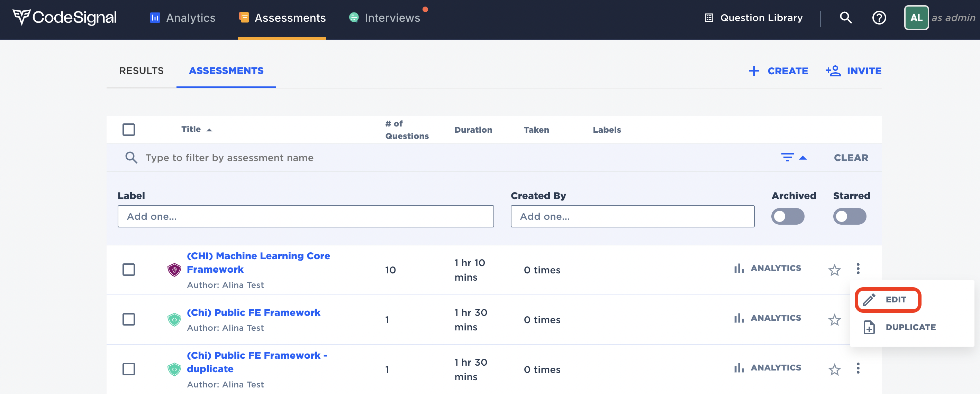
Task: Open ANALYTICS for (Chi) Public FE Framework
Action: [x=767, y=318]
